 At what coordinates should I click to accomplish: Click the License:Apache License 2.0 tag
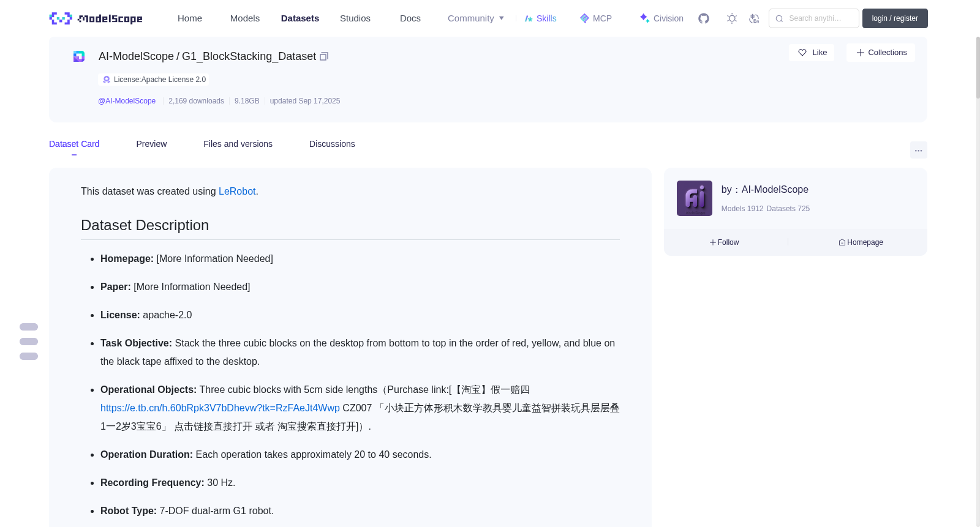point(154,80)
